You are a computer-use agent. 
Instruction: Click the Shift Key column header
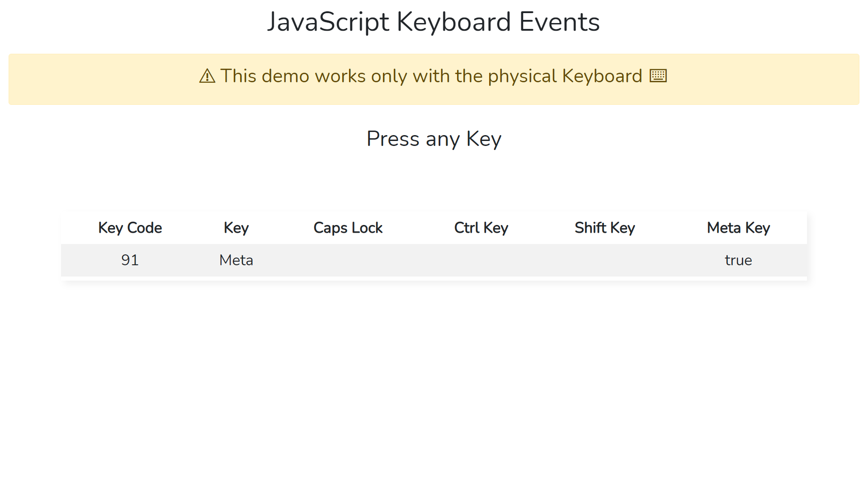click(604, 228)
